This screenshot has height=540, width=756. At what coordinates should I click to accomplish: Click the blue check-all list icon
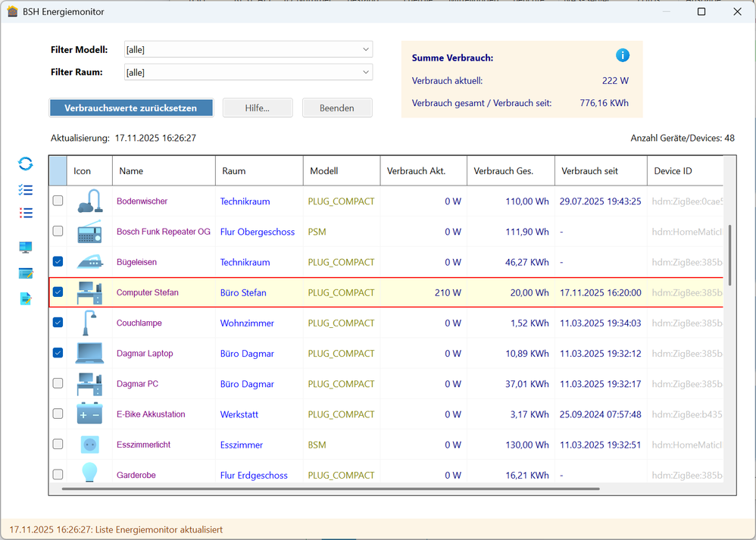click(x=26, y=190)
